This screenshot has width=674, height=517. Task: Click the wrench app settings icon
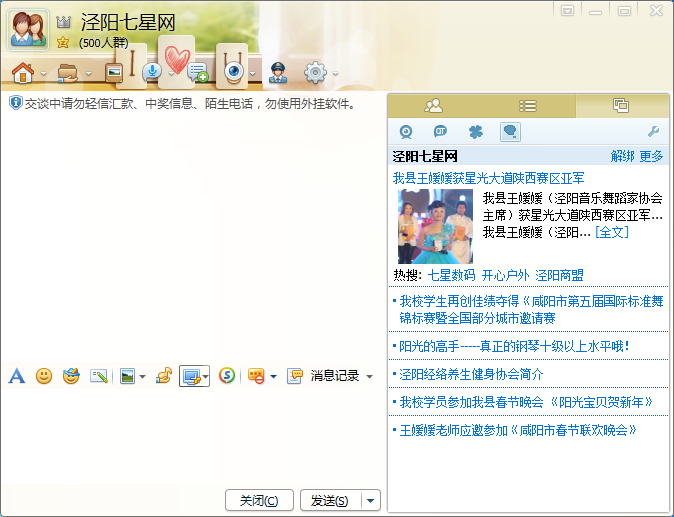point(653,132)
